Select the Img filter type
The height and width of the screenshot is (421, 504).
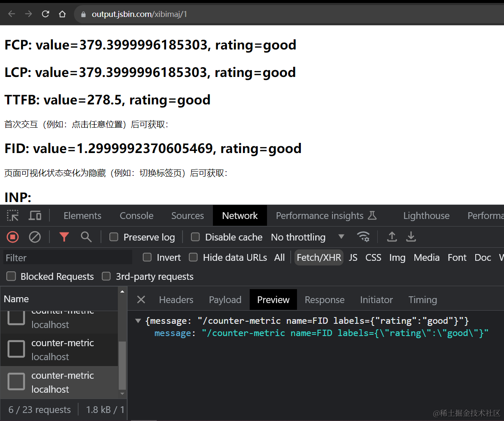coord(397,257)
